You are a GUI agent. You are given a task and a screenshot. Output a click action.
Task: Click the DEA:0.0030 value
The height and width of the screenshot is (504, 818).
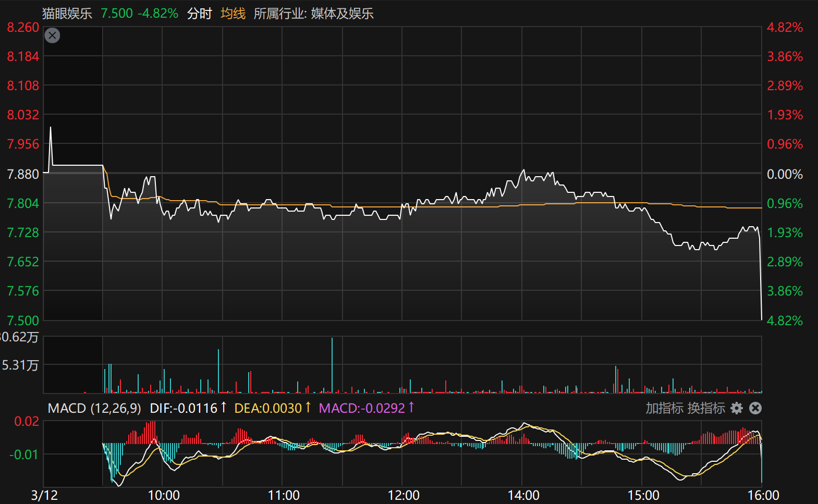pos(268,408)
